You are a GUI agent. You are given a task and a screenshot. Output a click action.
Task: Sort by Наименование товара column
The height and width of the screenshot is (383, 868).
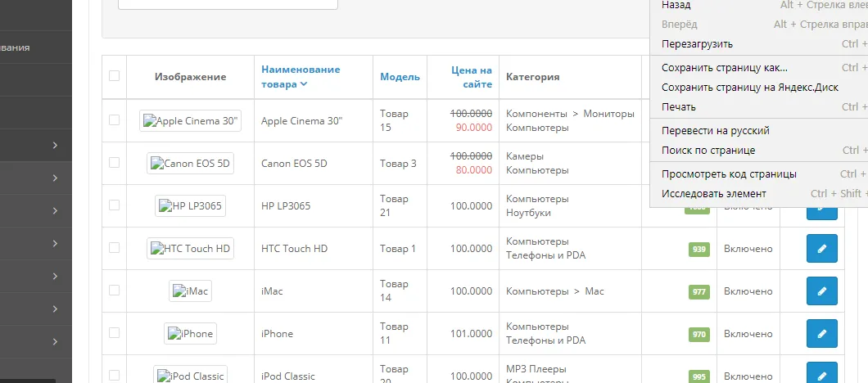[x=301, y=76]
